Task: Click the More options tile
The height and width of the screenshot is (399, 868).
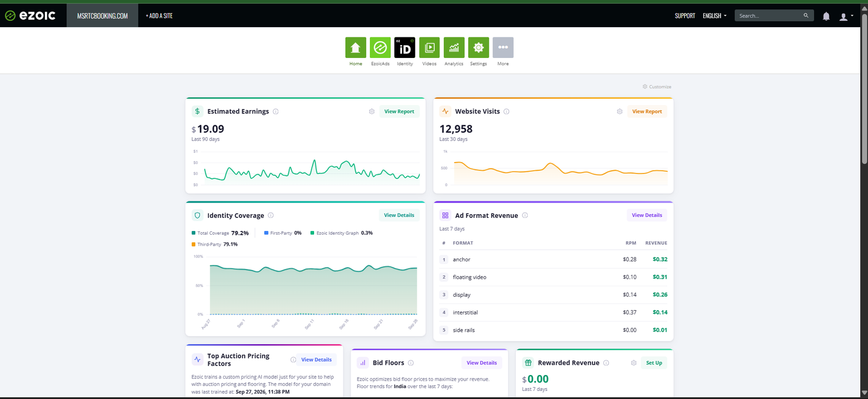Action: point(503,48)
